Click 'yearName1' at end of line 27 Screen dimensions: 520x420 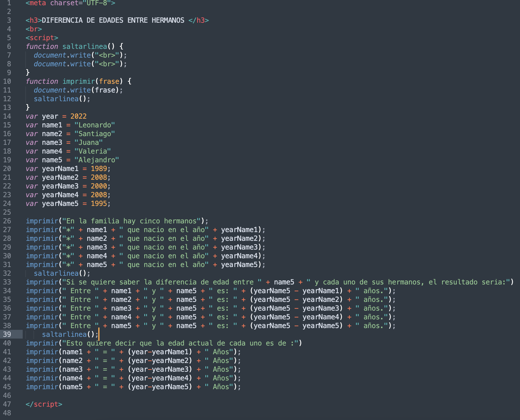point(239,230)
